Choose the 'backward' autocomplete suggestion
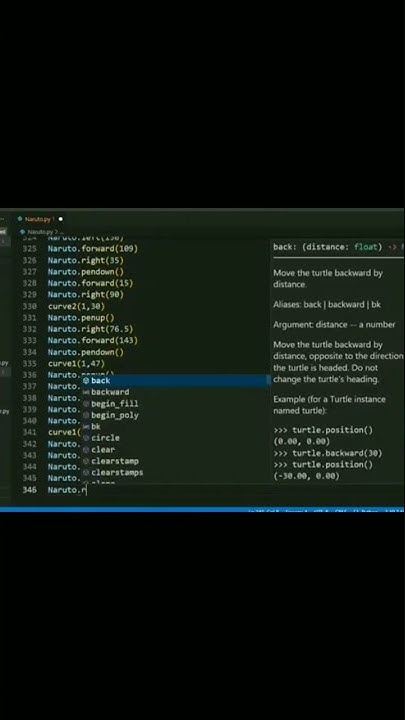Screen dimensions: 405x720 tap(175, 392)
